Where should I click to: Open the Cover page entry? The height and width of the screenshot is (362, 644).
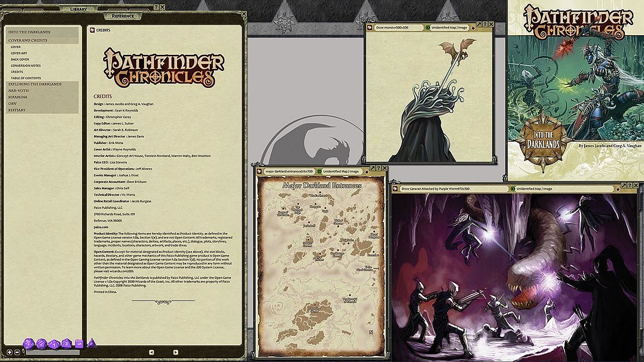tap(16, 47)
